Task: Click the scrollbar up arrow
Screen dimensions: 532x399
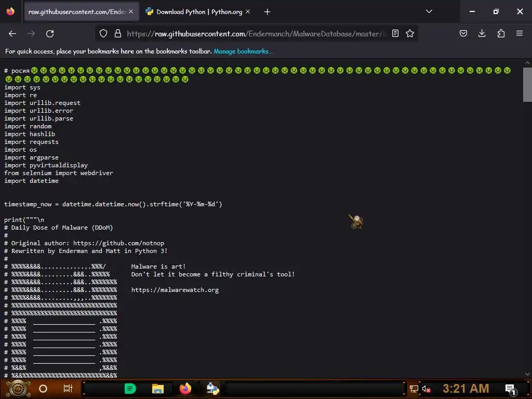Action: [x=527, y=63]
